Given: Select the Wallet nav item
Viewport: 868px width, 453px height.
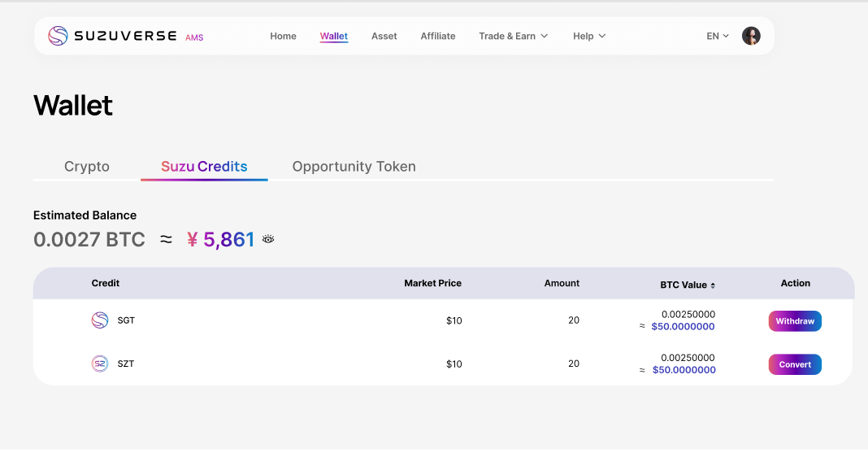Looking at the screenshot, I should [334, 36].
